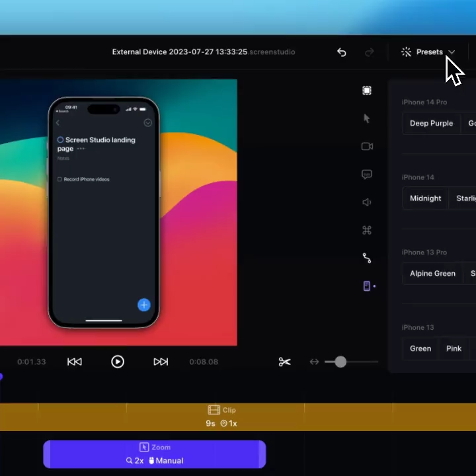Open the keyboard shortcuts command icon
Viewport: 476px width, 476px height.
(367, 230)
